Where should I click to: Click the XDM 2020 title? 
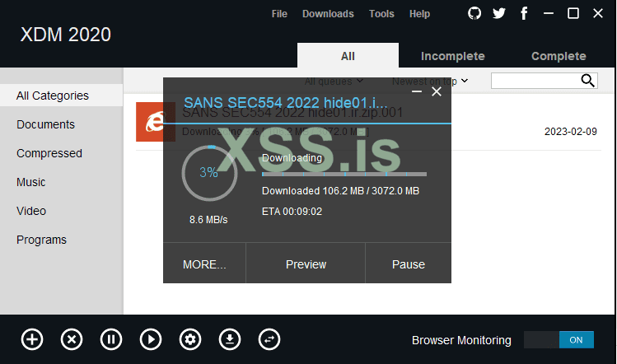pos(66,35)
